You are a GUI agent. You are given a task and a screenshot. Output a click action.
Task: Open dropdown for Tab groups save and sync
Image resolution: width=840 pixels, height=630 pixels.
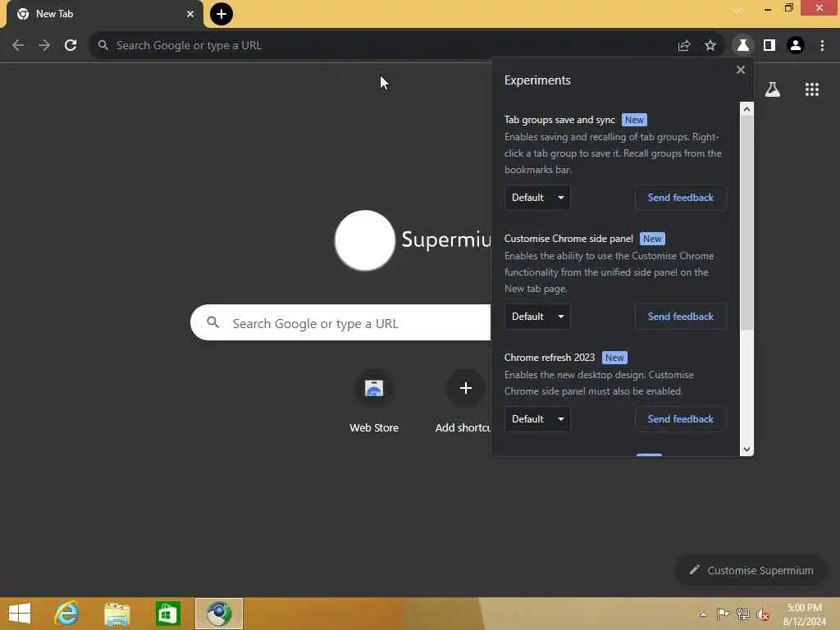point(537,198)
